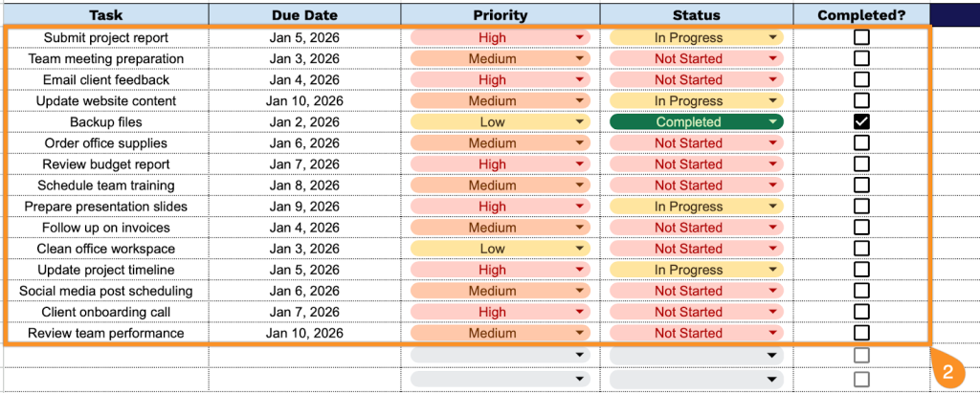The image size is (980, 393).
Task: Click the Due Date column header
Action: tap(304, 14)
